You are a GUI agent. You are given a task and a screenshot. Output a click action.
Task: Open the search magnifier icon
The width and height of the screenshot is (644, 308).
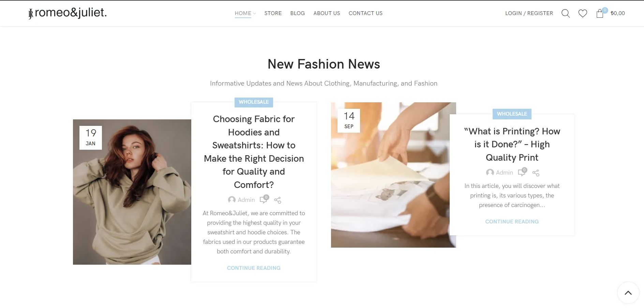(x=566, y=13)
